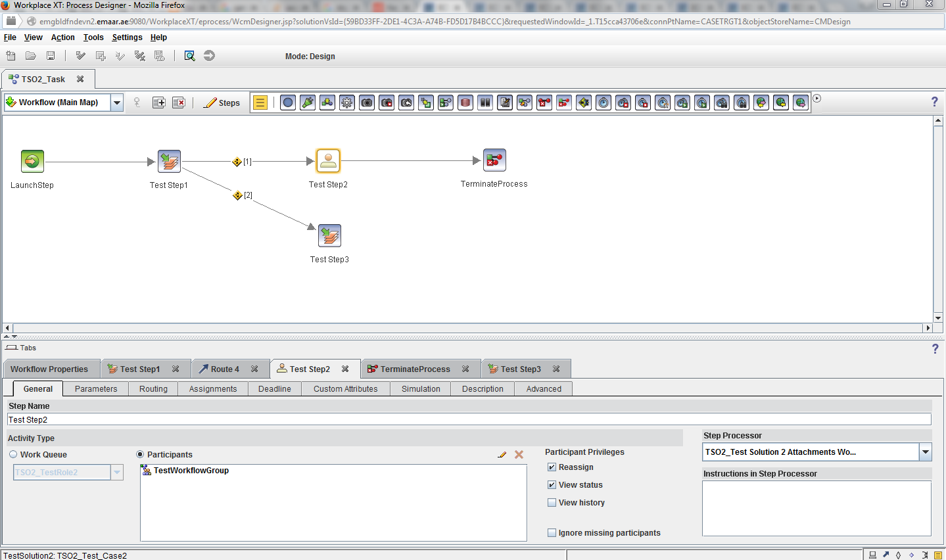
Task: Choose the System Step gear icon
Action: tap(346, 103)
